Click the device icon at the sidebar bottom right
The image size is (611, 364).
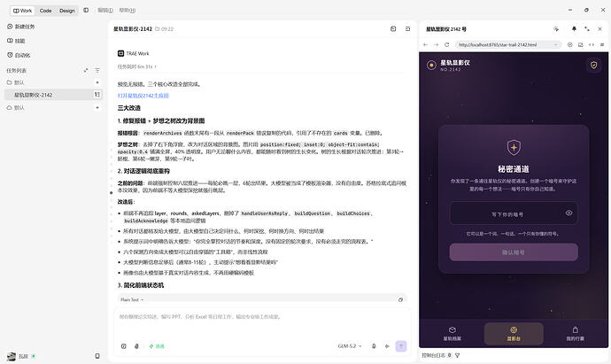click(x=97, y=356)
